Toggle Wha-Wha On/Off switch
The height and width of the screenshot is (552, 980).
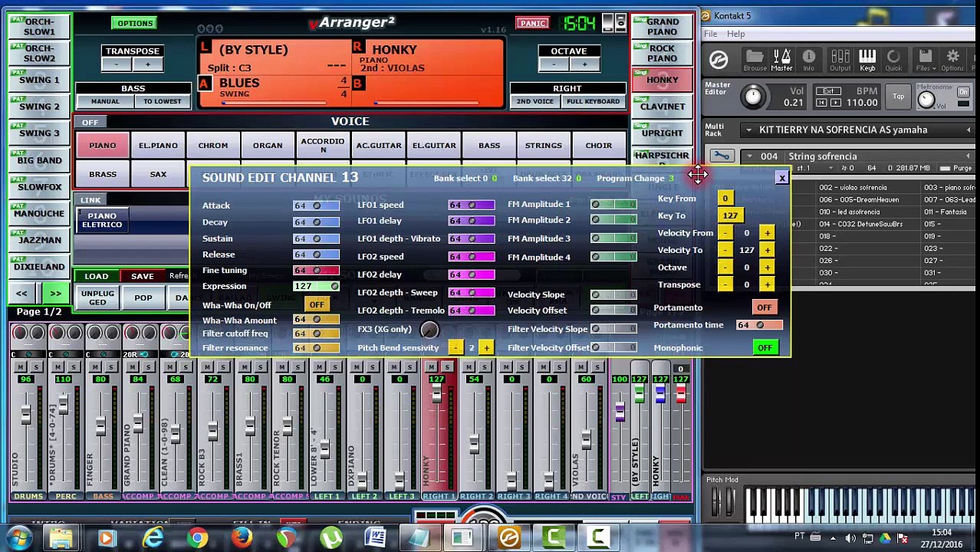(317, 304)
